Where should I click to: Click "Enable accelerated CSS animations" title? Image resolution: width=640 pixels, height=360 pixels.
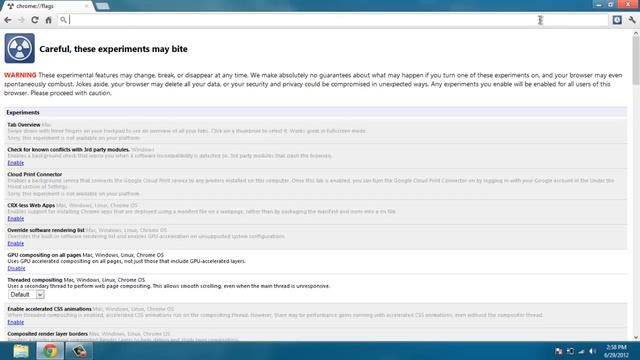pos(49,309)
